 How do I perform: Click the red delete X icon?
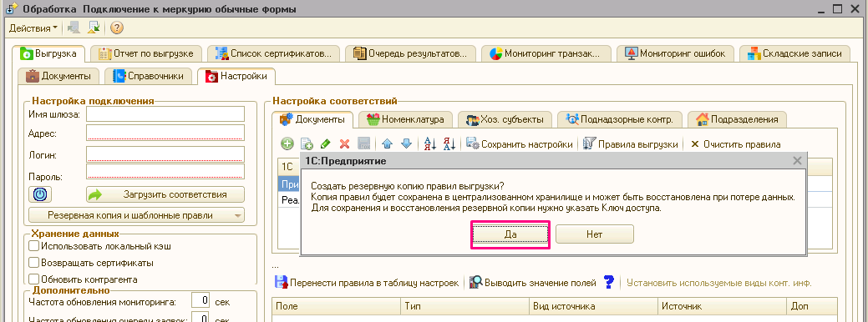344,144
